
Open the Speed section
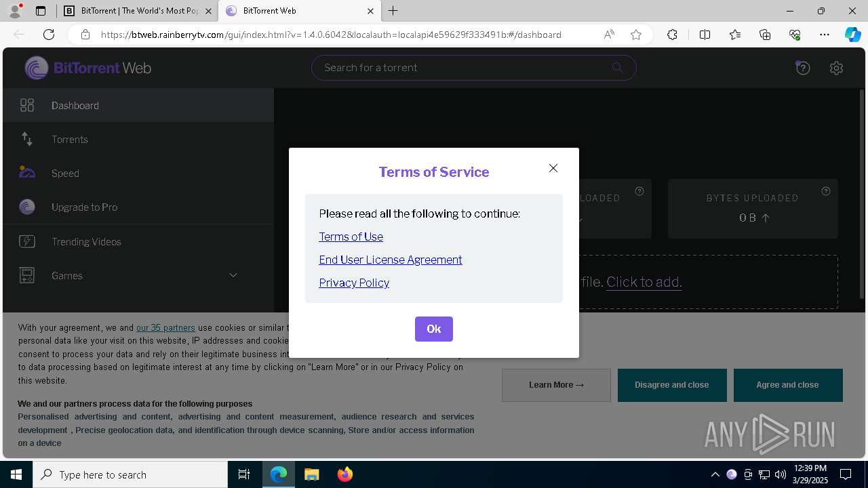pyautogui.click(x=138, y=173)
